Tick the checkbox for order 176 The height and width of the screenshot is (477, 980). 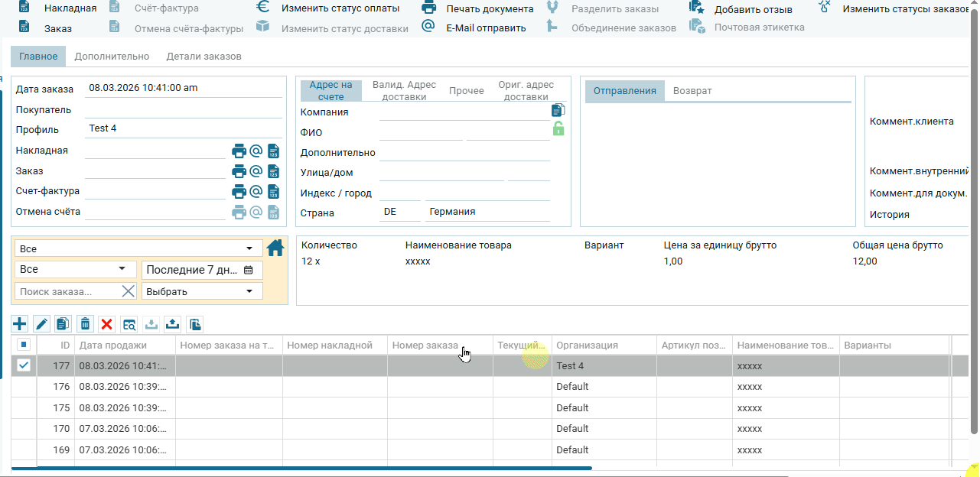coord(24,387)
